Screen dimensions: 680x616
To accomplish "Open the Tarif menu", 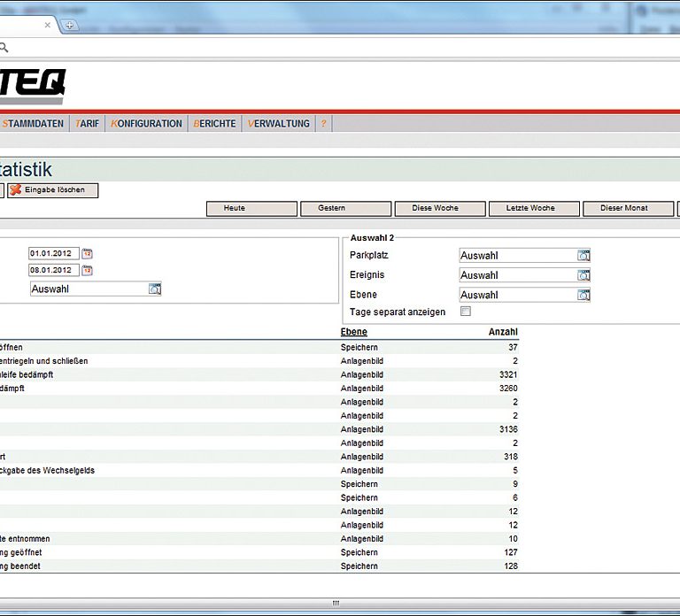I will [87, 124].
